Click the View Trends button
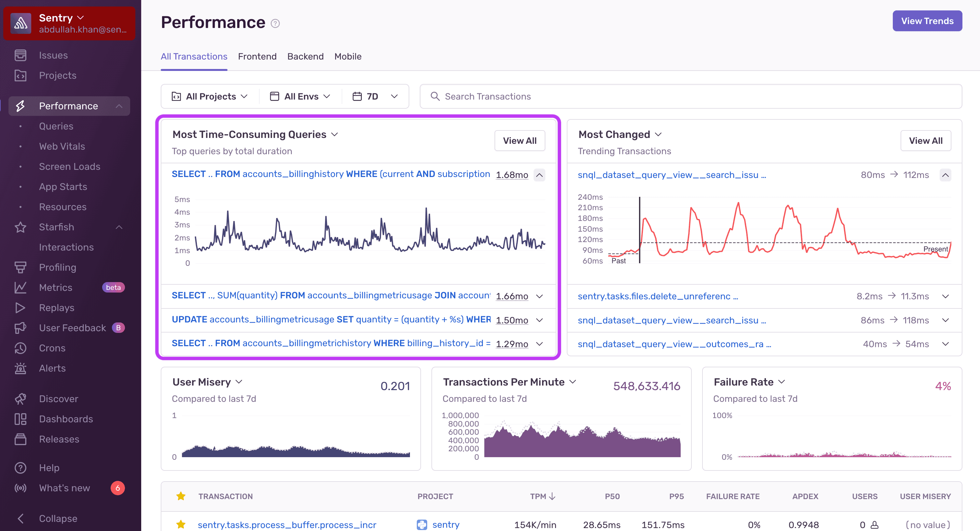The height and width of the screenshot is (531, 980). 927,20
